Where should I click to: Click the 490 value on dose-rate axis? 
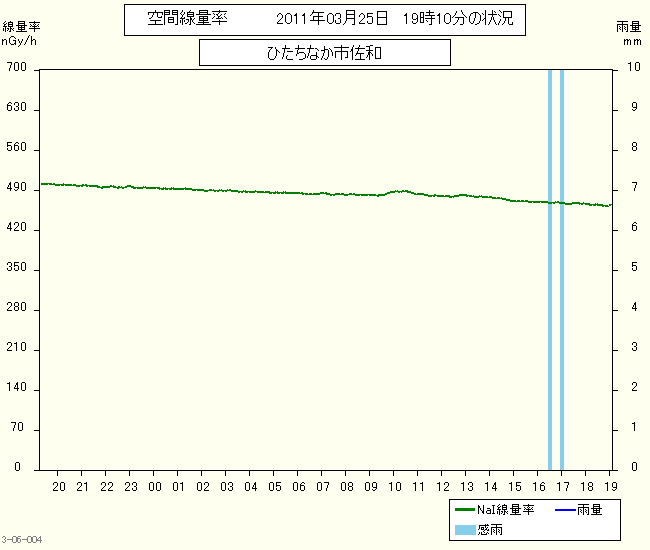pos(17,187)
